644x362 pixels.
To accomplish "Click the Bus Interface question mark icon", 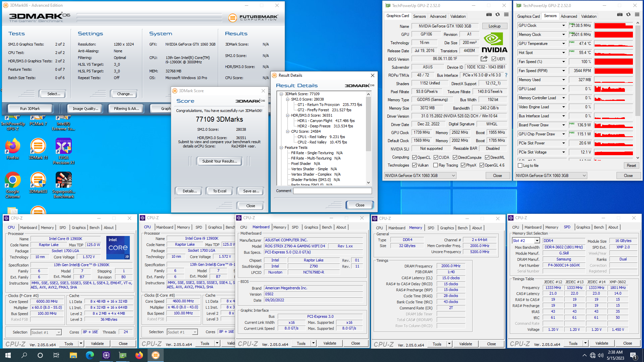I will pyautogui.click(x=506, y=75).
